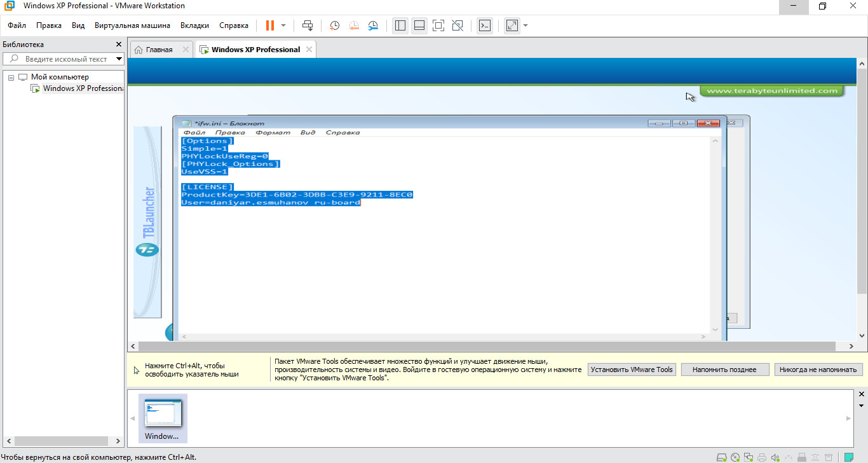Click the VMware Workstation title icon
The width and height of the screenshot is (868, 463).
pos(10,6)
